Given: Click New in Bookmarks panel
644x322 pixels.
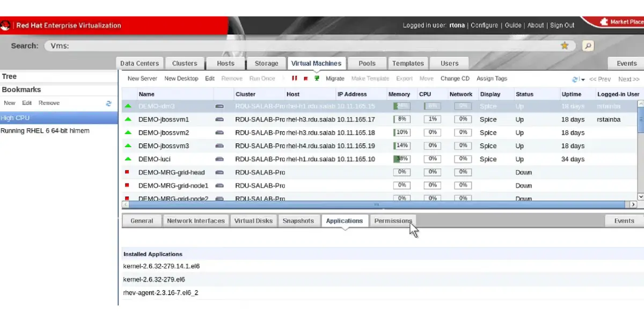Looking at the screenshot, I should [x=10, y=103].
